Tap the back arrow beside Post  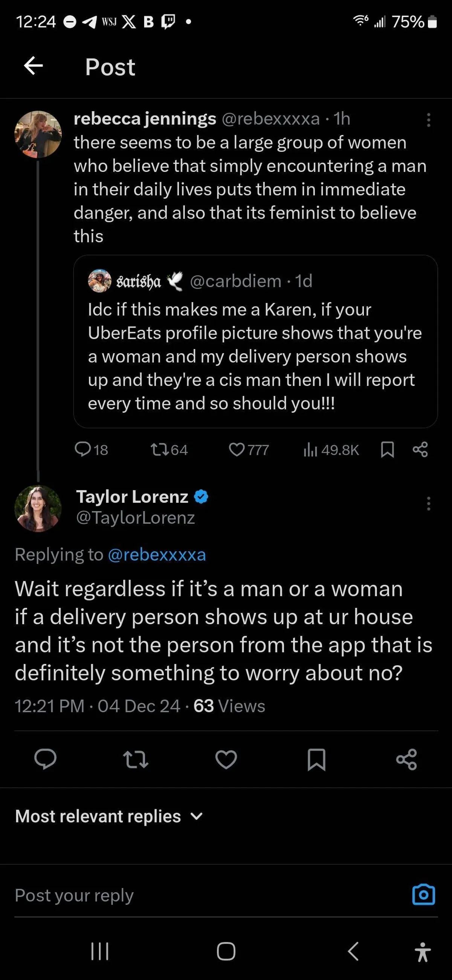tap(34, 66)
